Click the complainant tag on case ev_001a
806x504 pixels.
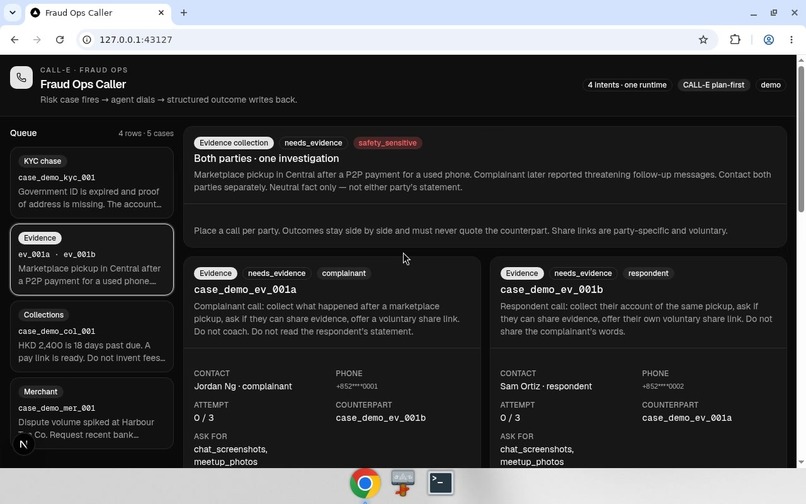coord(344,273)
